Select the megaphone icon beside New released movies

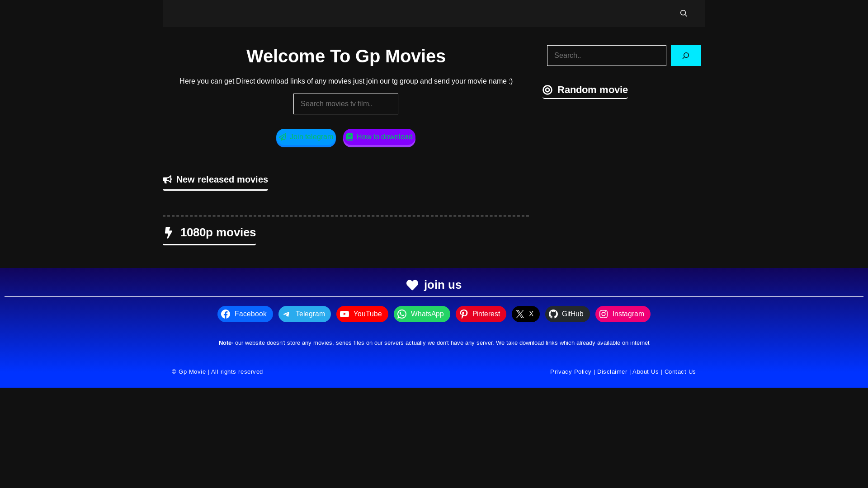point(167,180)
